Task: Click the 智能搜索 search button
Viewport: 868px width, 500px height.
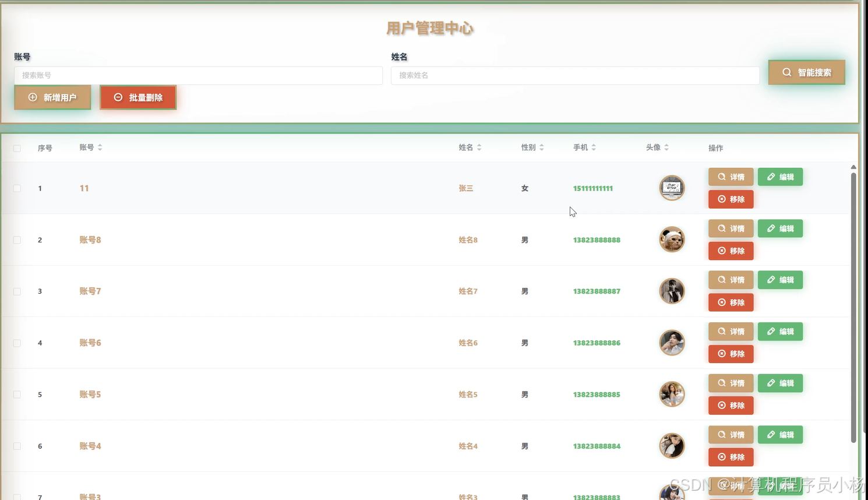Action: [806, 72]
